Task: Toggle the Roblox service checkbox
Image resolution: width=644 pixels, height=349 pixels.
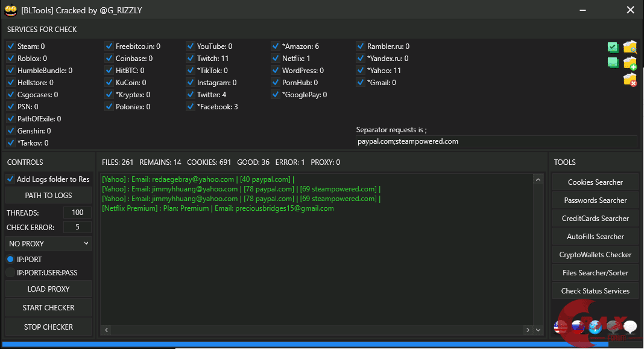Action: (x=11, y=58)
